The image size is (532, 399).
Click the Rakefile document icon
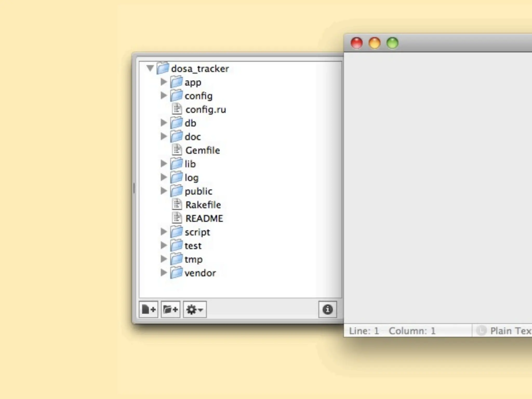[177, 204]
